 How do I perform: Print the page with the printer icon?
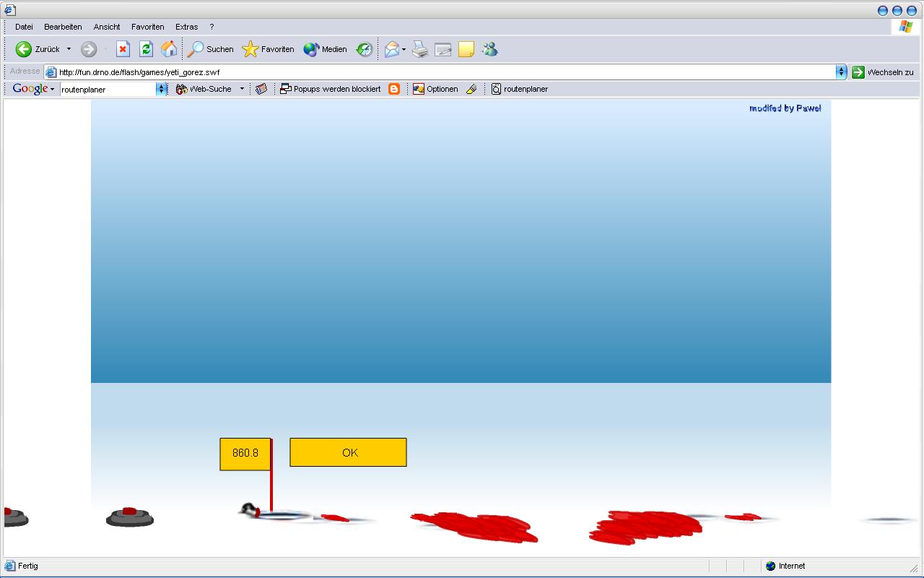pos(420,49)
